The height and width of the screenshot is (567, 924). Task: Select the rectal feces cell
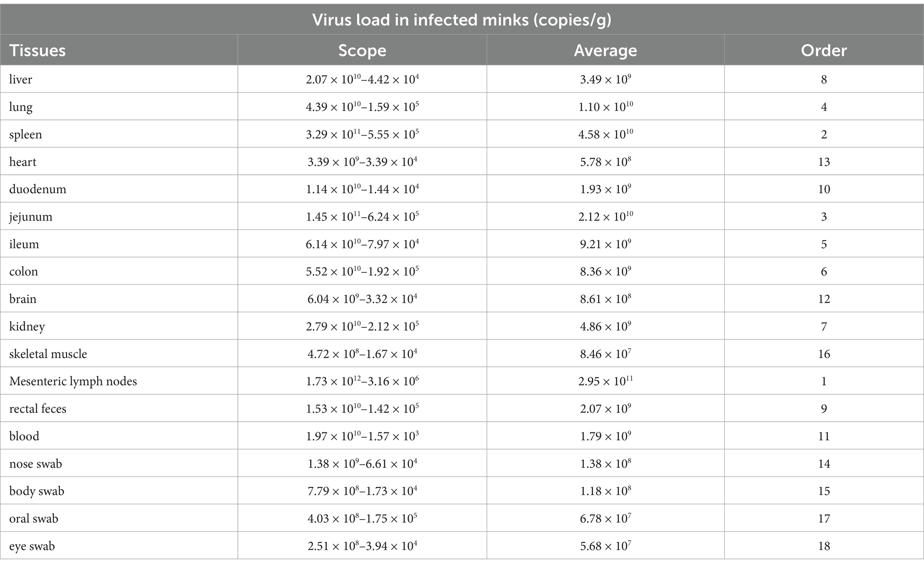[x=38, y=409]
